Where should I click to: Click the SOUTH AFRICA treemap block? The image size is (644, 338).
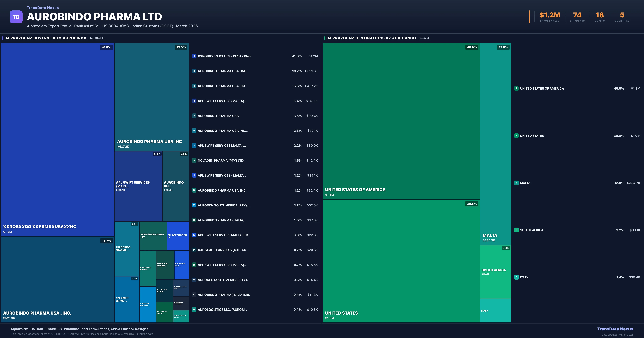tap(495, 273)
